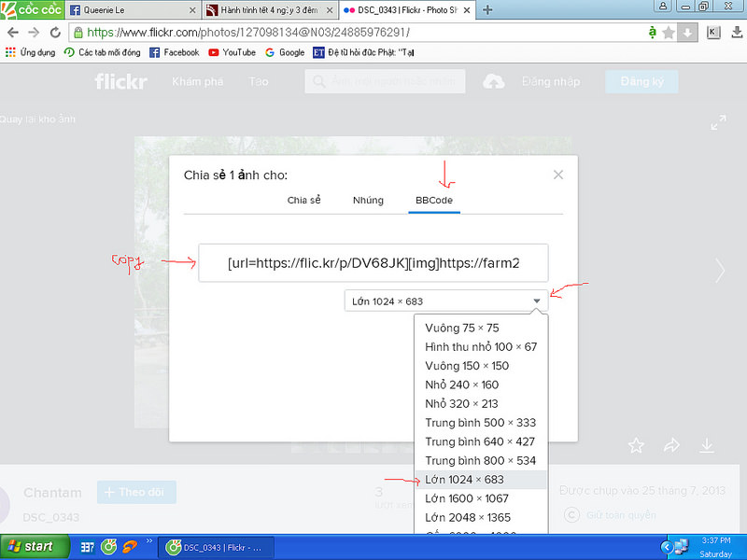Choose Lớn 1024 × 683 option in list
The height and width of the screenshot is (560, 747).
coord(481,480)
